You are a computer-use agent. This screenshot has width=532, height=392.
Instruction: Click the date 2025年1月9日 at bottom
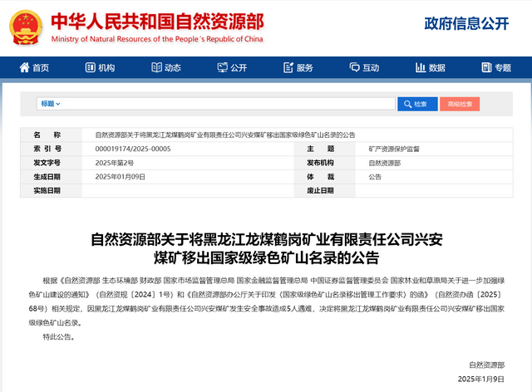tap(481, 379)
